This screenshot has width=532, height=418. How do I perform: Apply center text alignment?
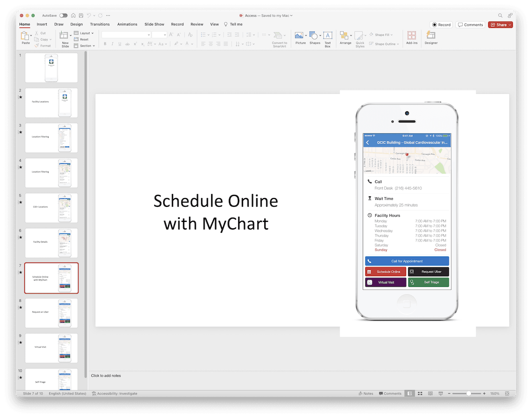211,44
